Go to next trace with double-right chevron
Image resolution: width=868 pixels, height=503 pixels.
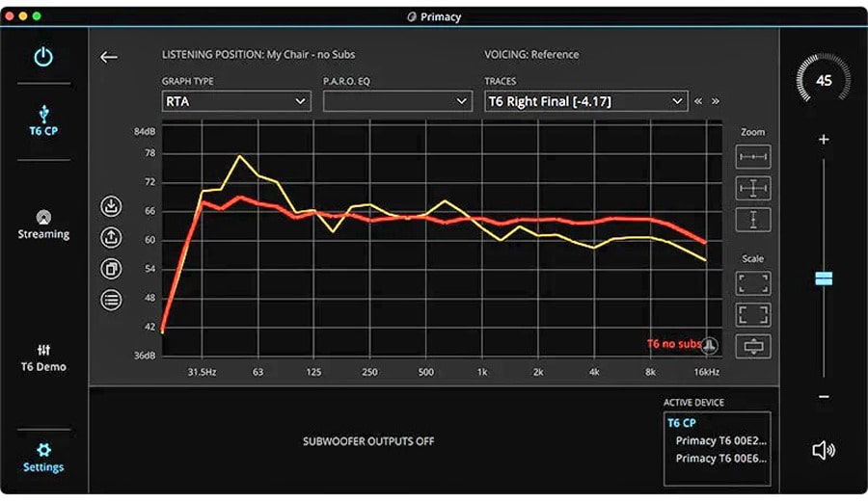pyautogui.click(x=716, y=101)
